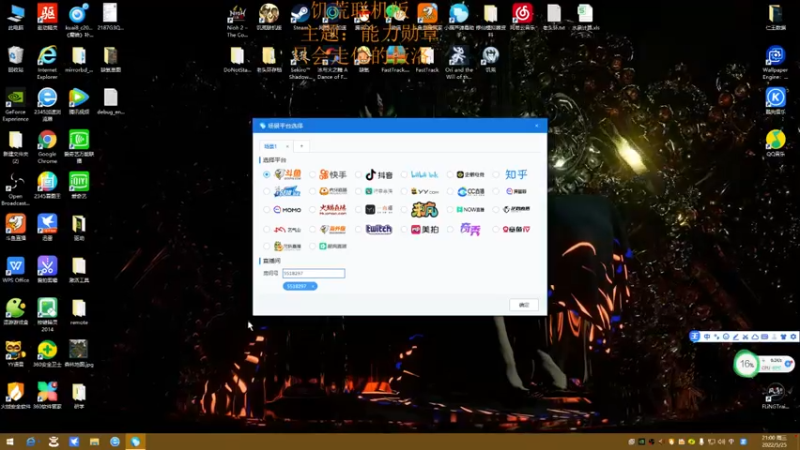Open the Ori and the Will desktop shortcut
The width and height of the screenshot is (800, 450).
click(x=459, y=62)
